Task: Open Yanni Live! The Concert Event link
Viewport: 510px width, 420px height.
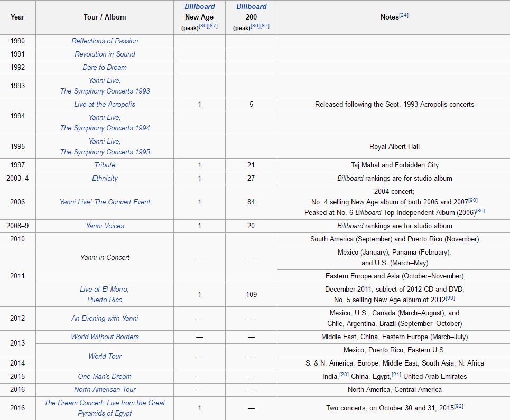Action: pyautogui.click(x=105, y=202)
